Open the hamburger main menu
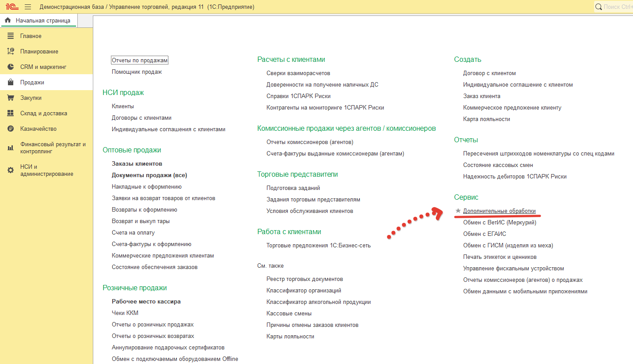Image resolution: width=633 pixels, height=364 pixels. point(28,7)
